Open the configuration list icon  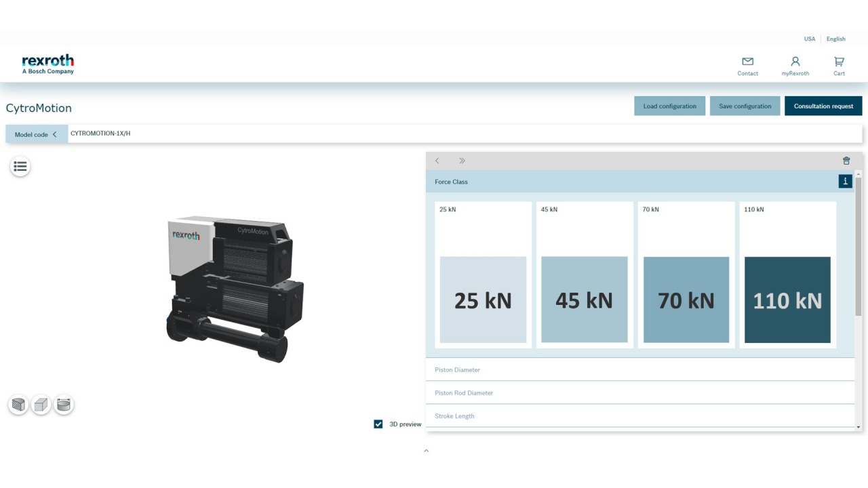[x=20, y=166]
